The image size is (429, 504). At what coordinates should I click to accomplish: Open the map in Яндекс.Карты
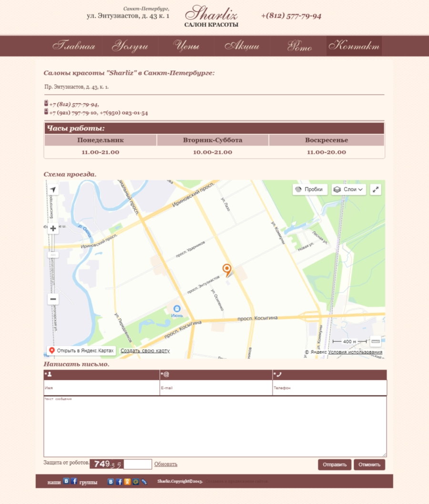82,351
